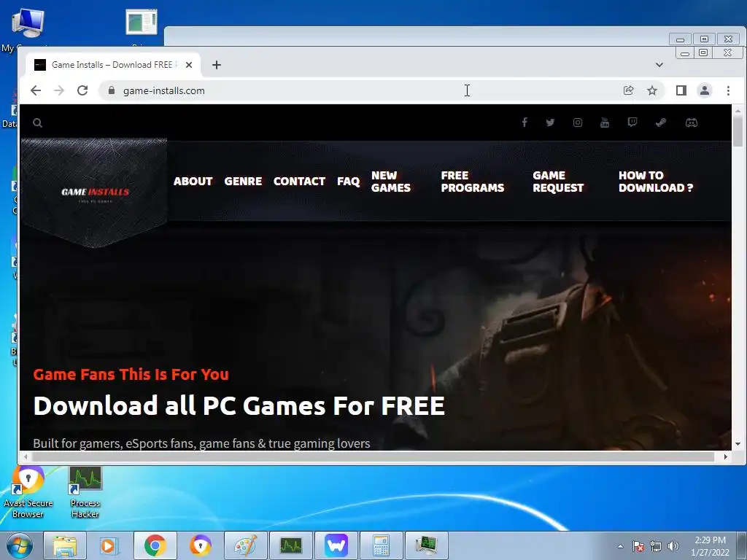
Task: Open the NEW GAMES section
Action: [391, 182]
